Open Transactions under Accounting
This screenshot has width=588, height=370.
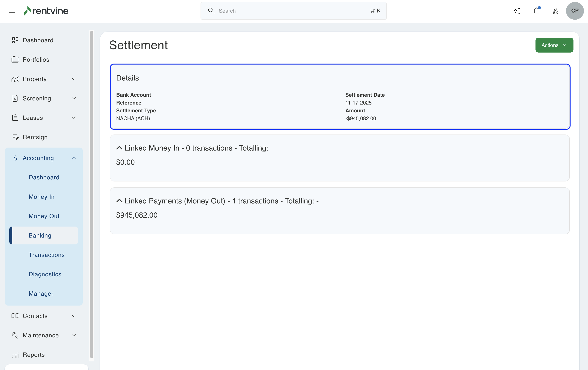(x=46, y=255)
